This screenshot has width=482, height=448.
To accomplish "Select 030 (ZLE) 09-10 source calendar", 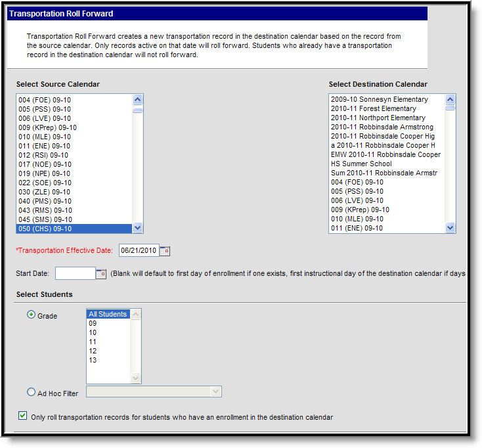I will [74, 192].
